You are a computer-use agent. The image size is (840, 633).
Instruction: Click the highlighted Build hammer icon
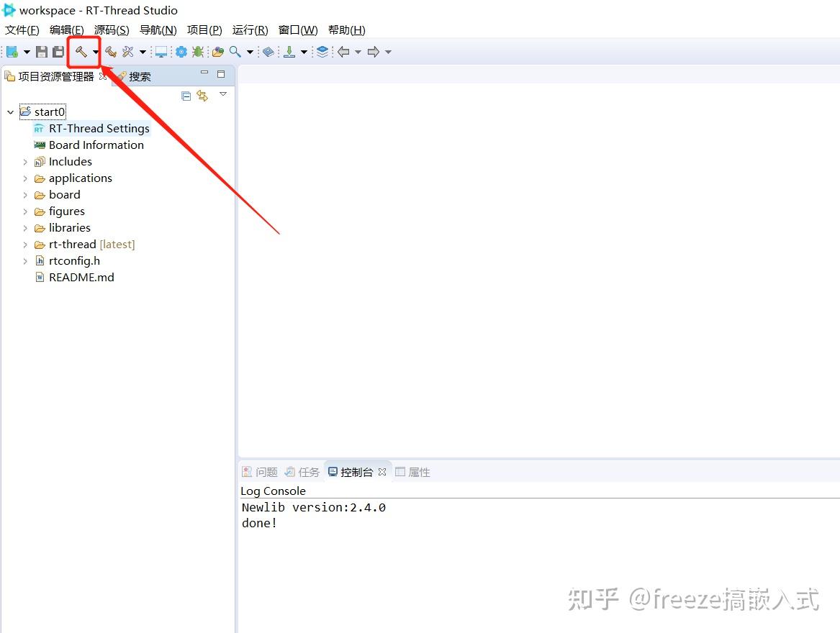pyautogui.click(x=81, y=51)
